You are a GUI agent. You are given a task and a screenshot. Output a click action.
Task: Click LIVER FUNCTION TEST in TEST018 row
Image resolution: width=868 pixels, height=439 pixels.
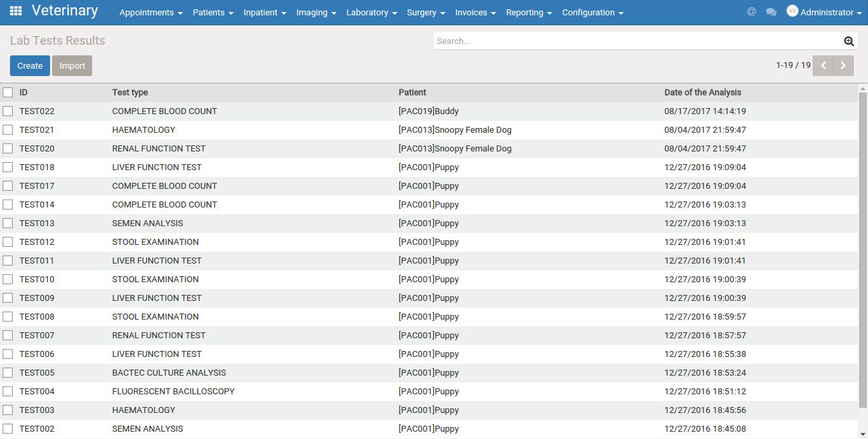pos(157,167)
